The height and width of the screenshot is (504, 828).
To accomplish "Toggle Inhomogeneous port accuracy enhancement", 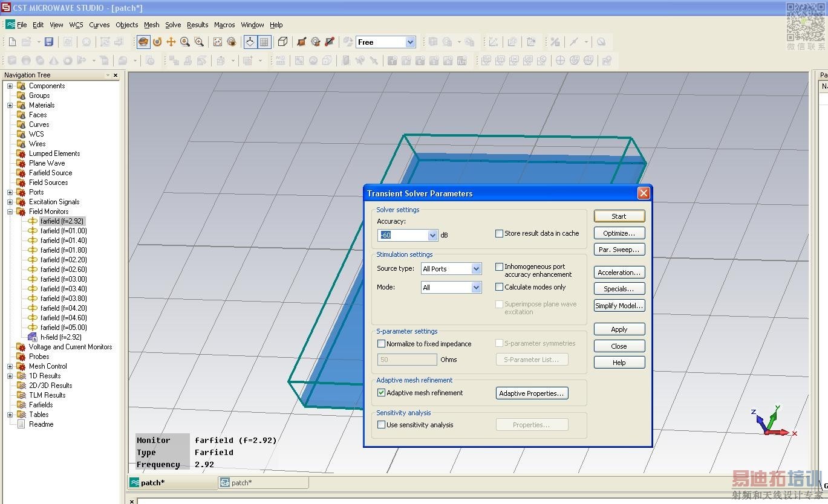I will coord(500,267).
